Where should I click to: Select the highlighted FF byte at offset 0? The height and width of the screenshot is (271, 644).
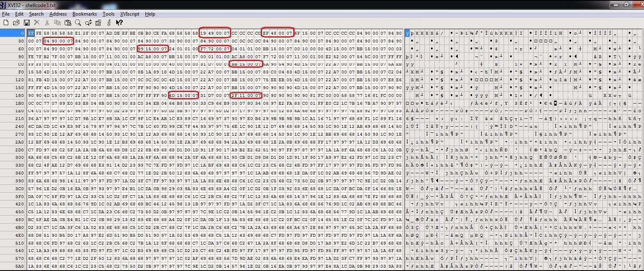(30, 33)
